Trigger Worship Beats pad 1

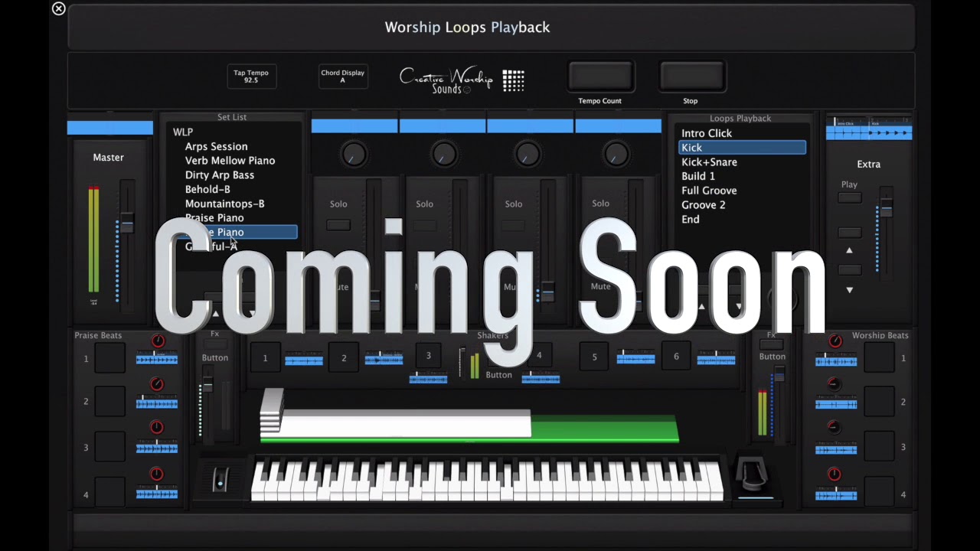pos(880,358)
